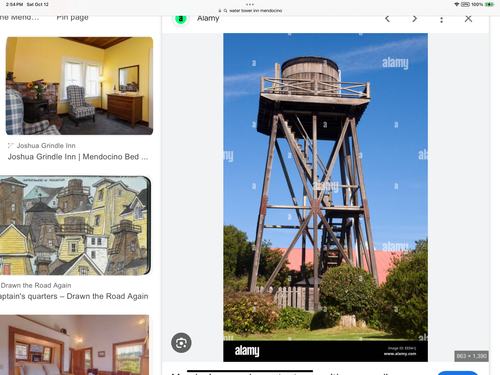Open Joshua Grindle Inn Mendocino Bed result title
Viewport: 500px width, 375px height.
click(x=78, y=157)
